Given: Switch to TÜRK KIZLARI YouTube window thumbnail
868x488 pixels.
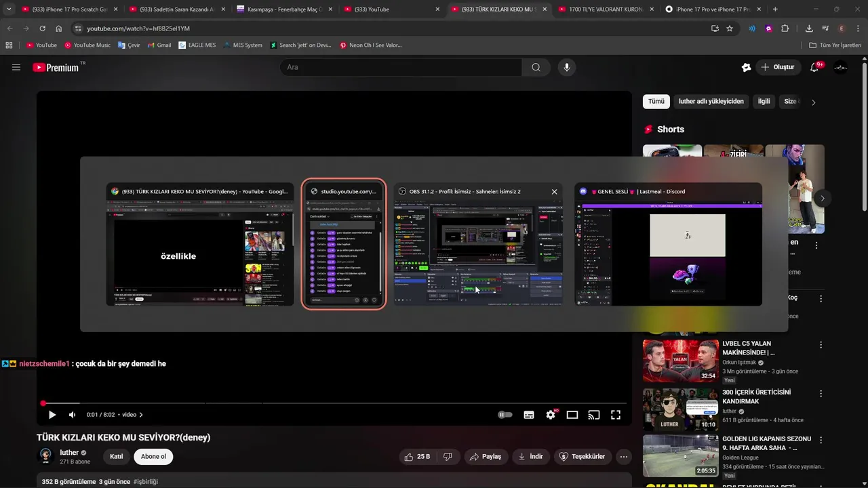Looking at the screenshot, I should [x=200, y=245].
